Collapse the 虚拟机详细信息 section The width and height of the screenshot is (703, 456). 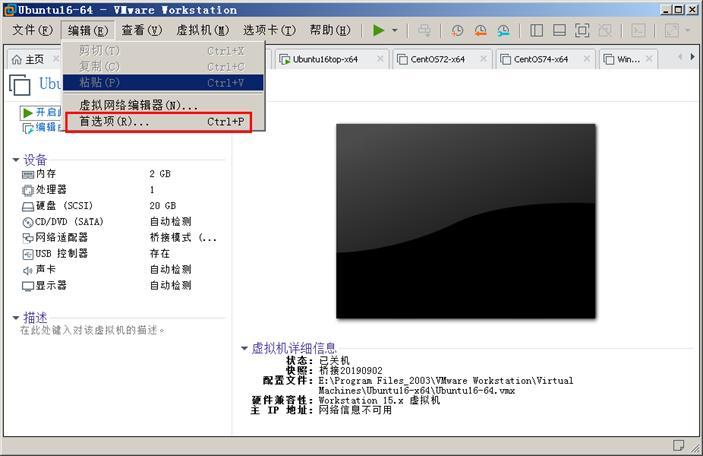tap(244, 347)
